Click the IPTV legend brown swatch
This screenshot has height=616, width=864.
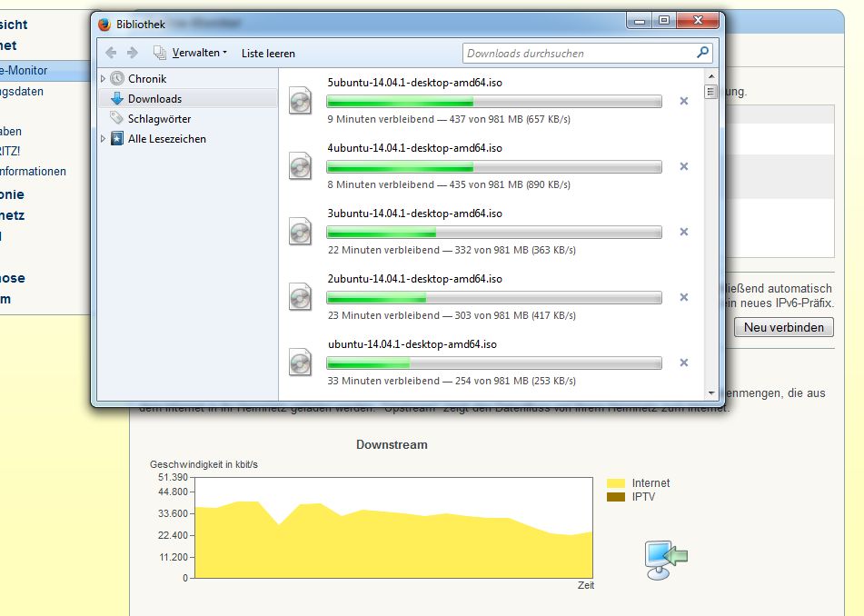point(615,497)
